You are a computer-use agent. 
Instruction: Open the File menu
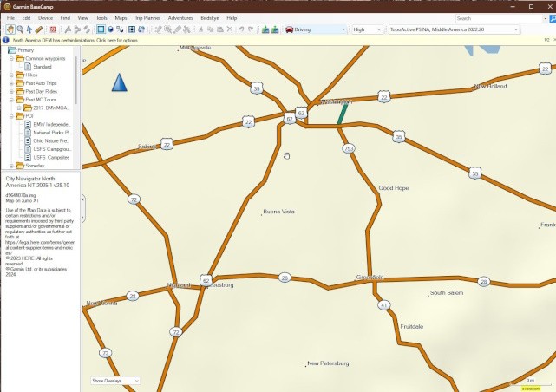(x=10, y=18)
